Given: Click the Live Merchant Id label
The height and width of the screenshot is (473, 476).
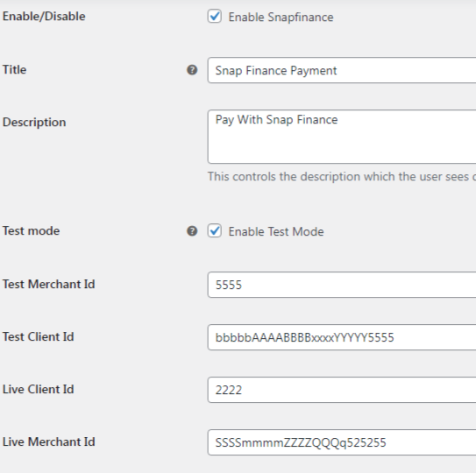Looking at the screenshot, I should click(48, 441).
